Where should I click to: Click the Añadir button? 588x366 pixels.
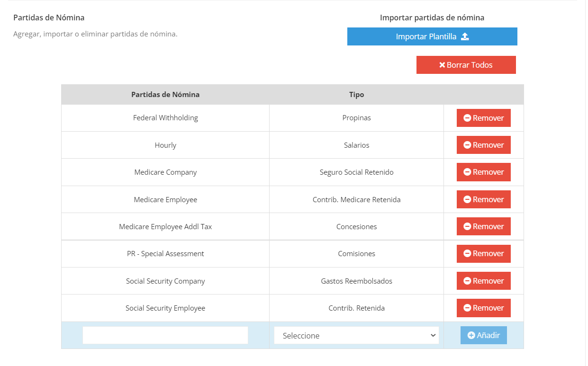coord(484,335)
